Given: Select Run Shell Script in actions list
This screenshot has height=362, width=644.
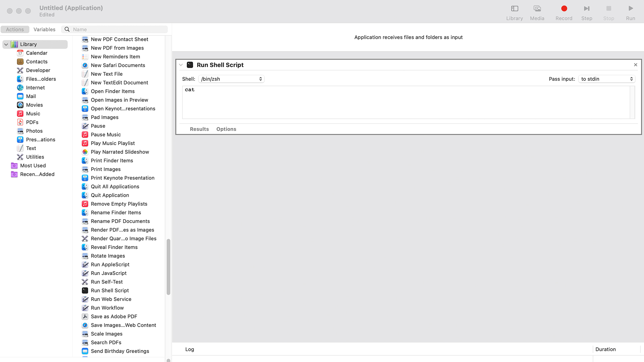Looking at the screenshot, I should click(110, 290).
